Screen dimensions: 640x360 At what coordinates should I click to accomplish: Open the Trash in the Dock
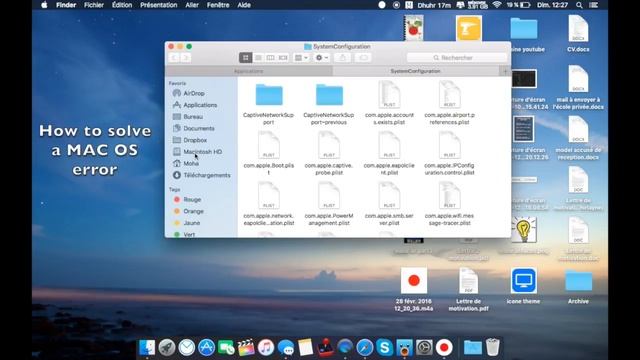click(493, 347)
